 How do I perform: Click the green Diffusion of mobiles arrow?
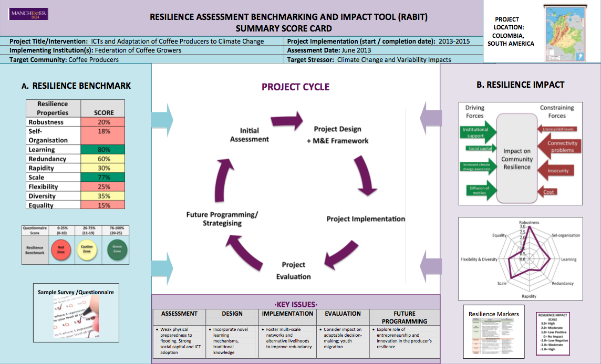481,190
